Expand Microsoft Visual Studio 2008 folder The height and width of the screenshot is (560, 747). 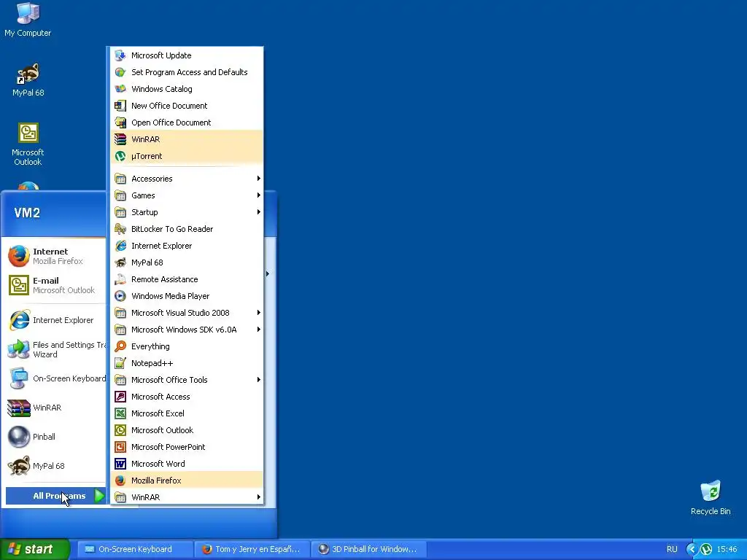[187, 313]
